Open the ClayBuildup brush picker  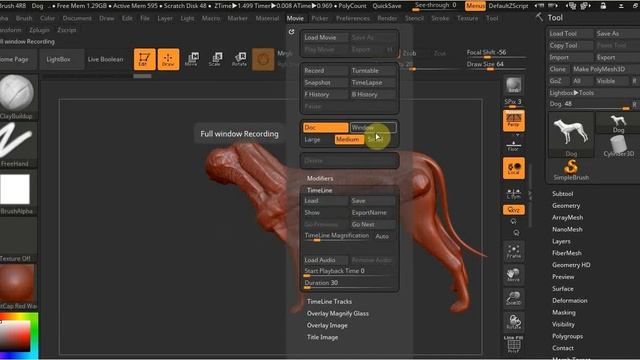[x=16, y=97]
